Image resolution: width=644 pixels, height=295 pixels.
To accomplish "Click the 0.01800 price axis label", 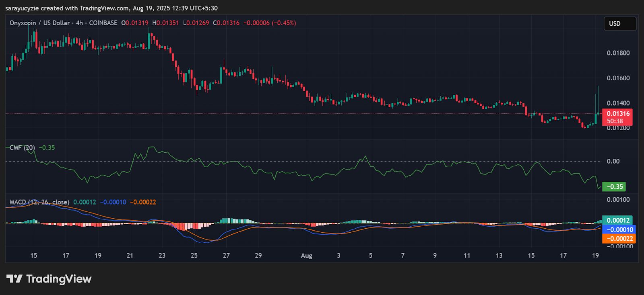I will [618, 53].
